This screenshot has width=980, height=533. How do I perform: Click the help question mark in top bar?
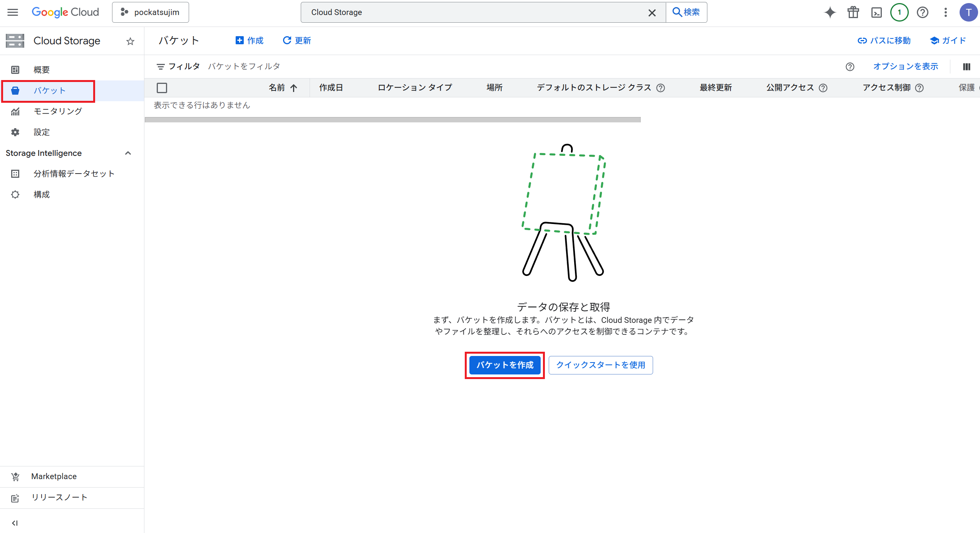click(922, 12)
